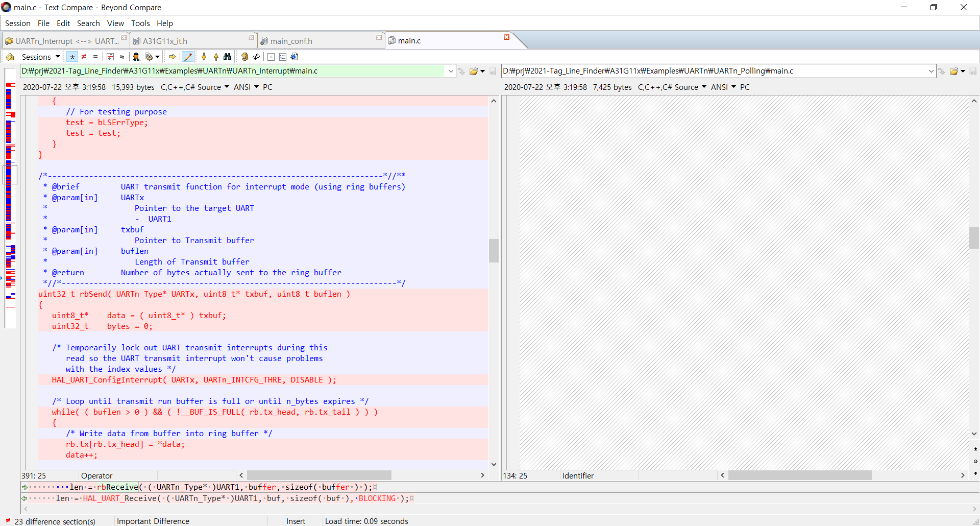Image resolution: width=980 pixels, height=526 pixels.
Task: Click the Copy to right arrow icon
Action: [x=173, y=57]
